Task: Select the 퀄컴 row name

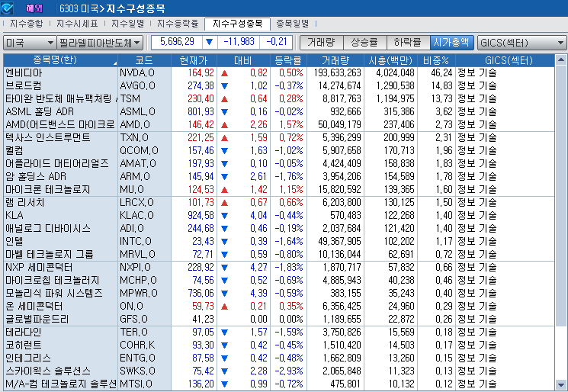Action: 14,151
